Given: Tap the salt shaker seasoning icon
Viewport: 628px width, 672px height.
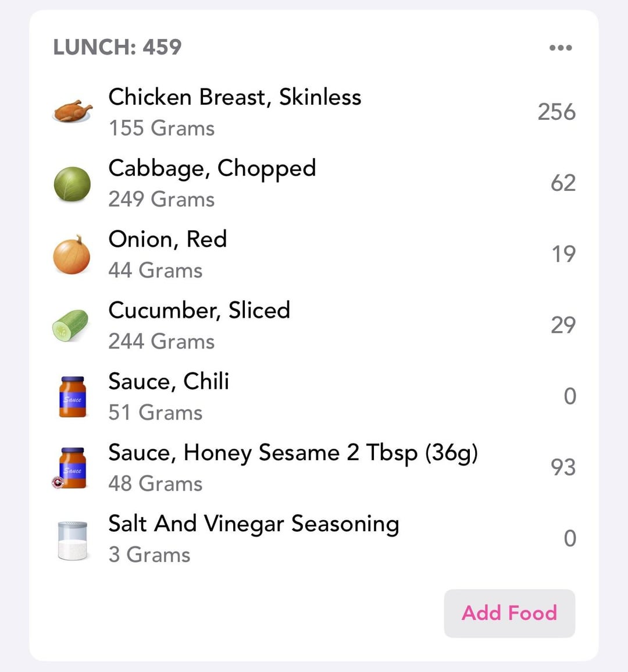Looking at the screenshot, I should [x=73, y=540].
